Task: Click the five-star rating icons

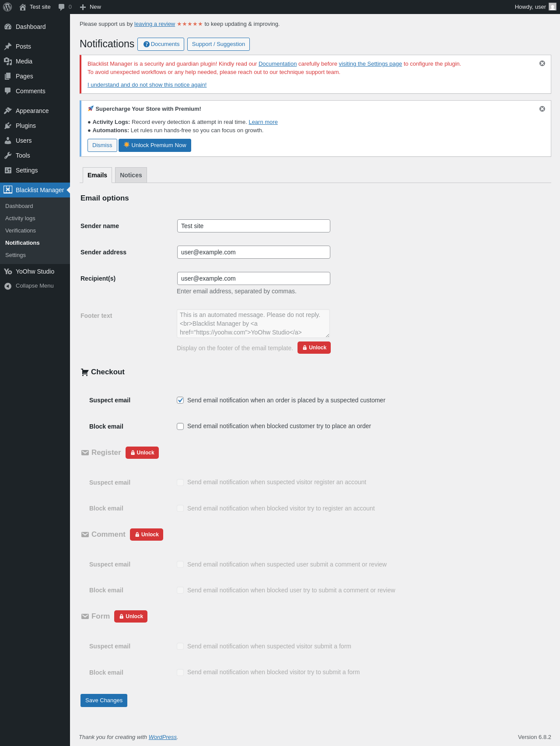Action: pos(190,24)
